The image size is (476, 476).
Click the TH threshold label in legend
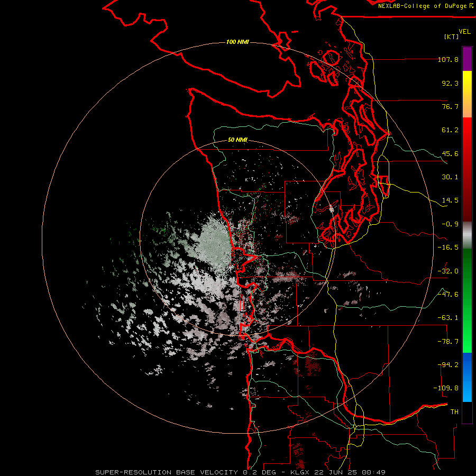pos(454,412)
